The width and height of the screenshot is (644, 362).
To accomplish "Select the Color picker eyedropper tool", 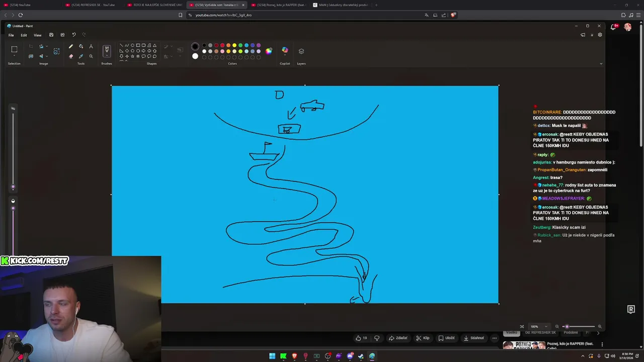I will pyautogui.click(x=81, y=56).
